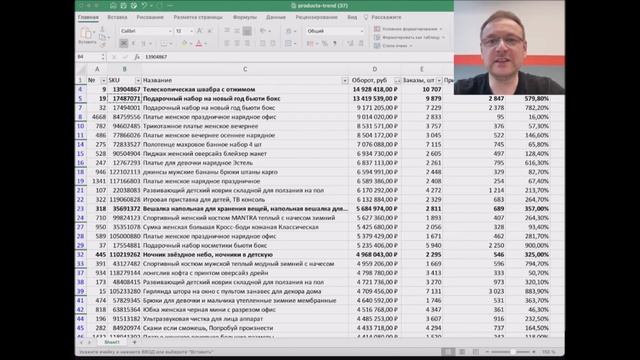Toggle Italic formatting button

click(x=133, y=43)
